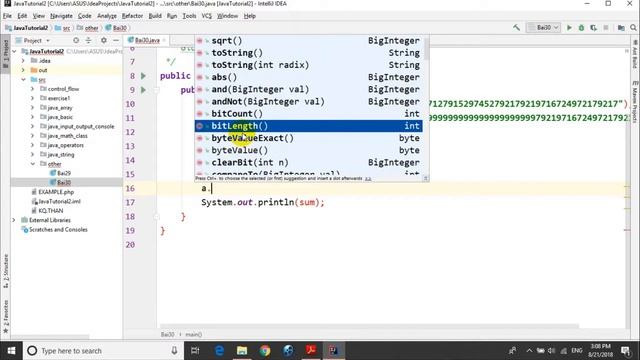Select Scratches and Consoles node
The image size is (640, 360).
pyautogui.click(x=58, y=229)
